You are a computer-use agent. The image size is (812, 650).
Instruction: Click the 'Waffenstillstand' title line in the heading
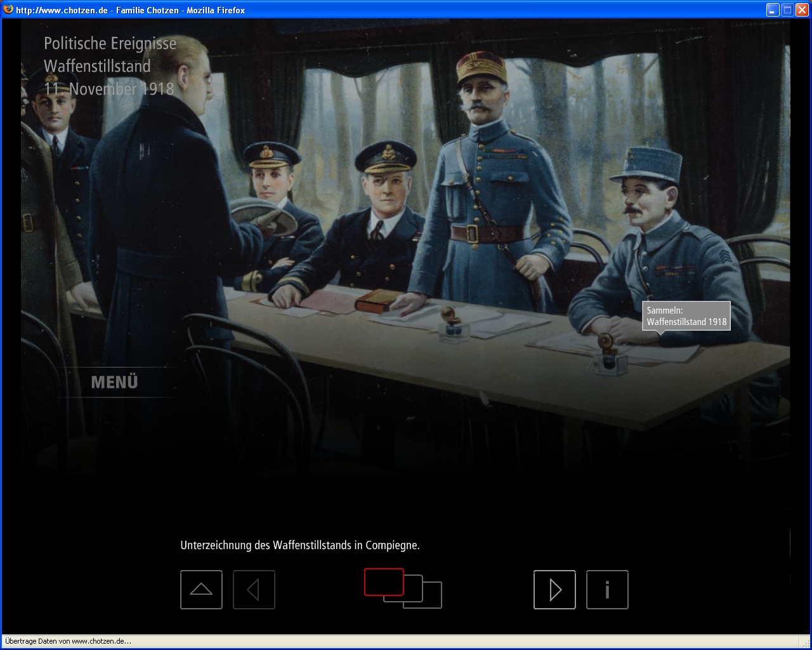97,66
